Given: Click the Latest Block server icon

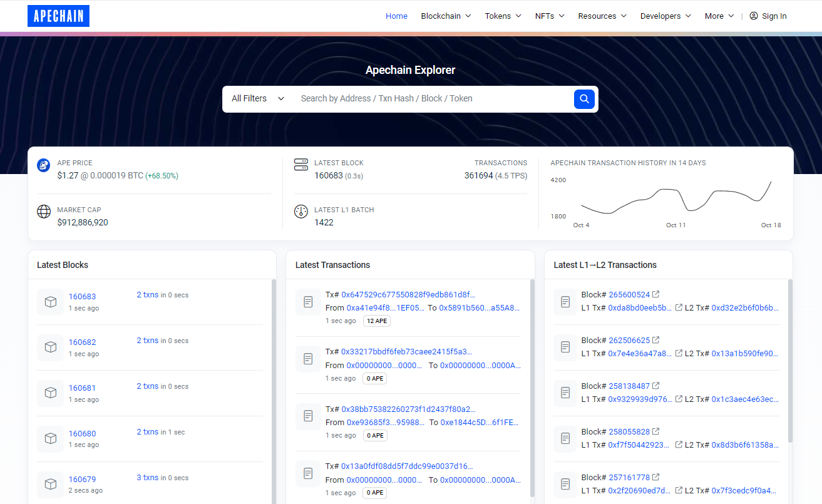Looking at the screenshot, I should click(301, 165).
